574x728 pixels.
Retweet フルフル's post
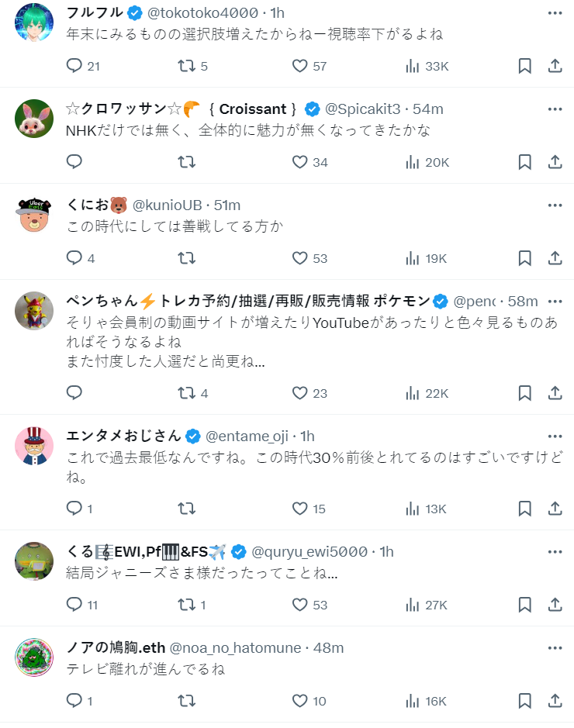click(x=187, y=66)
